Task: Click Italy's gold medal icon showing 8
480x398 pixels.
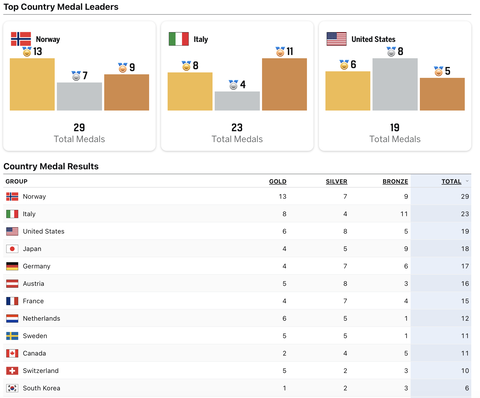Action: [x=186, y=66]
